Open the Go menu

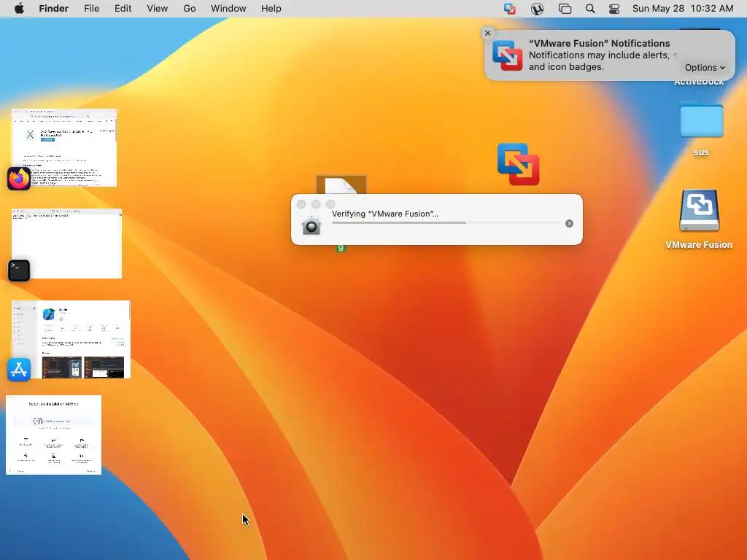190,9
